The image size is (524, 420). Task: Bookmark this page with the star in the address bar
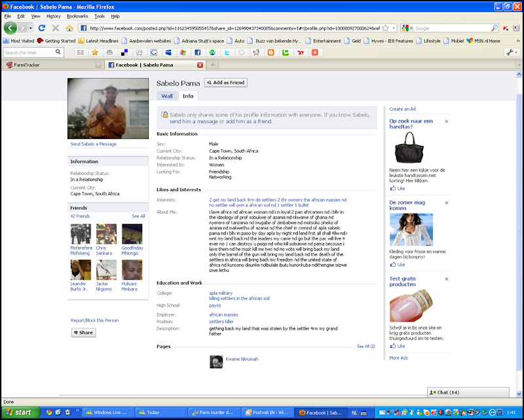385,28
